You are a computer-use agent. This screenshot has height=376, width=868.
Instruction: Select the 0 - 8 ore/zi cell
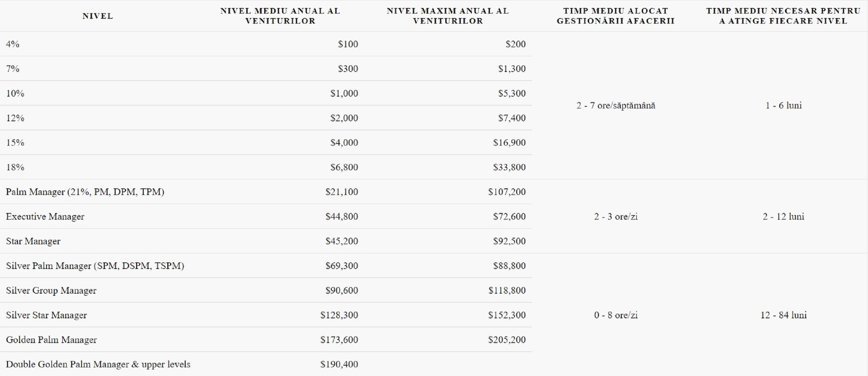(x=616, y=315)
